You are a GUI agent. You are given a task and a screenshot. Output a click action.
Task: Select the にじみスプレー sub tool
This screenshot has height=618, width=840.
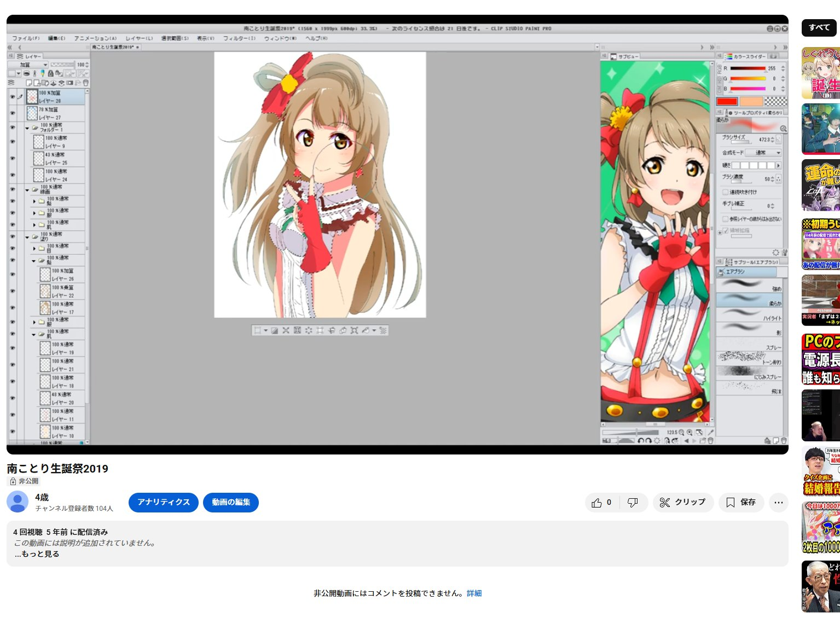(750, 372)
